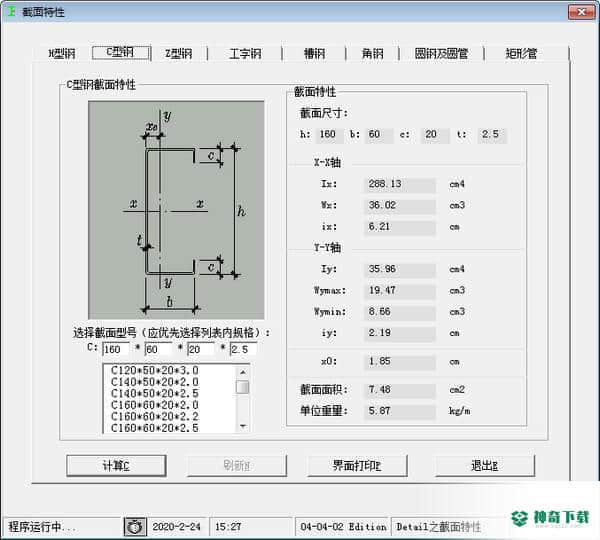The height and width of the screenshot is (540, 600).
Task: Click the t dimension value 2.5
Action: coord(492,135)
